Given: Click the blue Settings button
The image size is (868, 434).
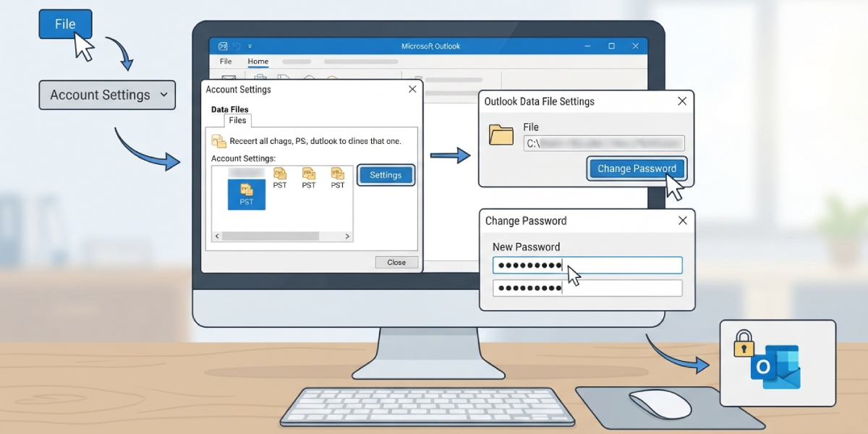Looking at the screenshot, I should click(x=386, y=175).
